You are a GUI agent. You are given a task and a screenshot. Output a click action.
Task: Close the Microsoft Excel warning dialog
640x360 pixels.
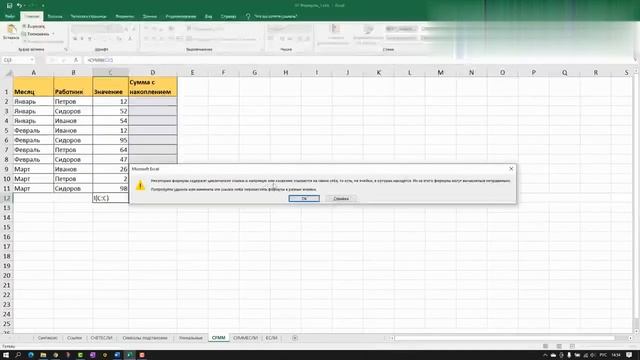coord(511,169)
